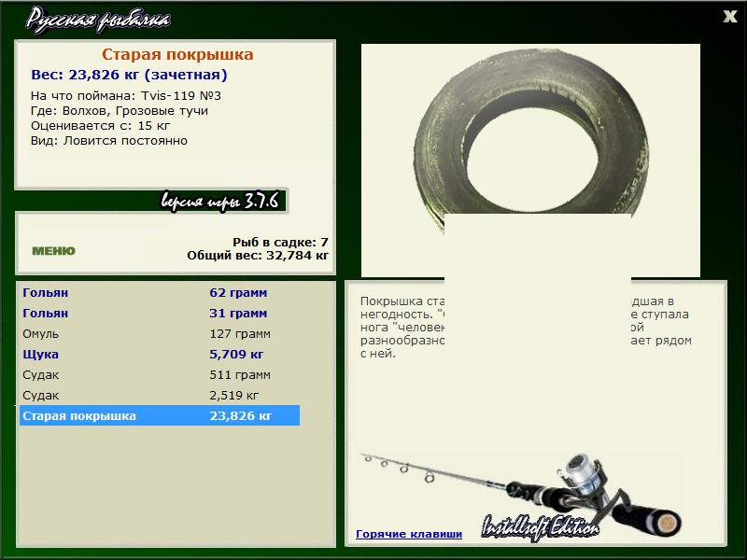
Task: Select the highlighted Старая покрышка row
Action: point(160,415)
